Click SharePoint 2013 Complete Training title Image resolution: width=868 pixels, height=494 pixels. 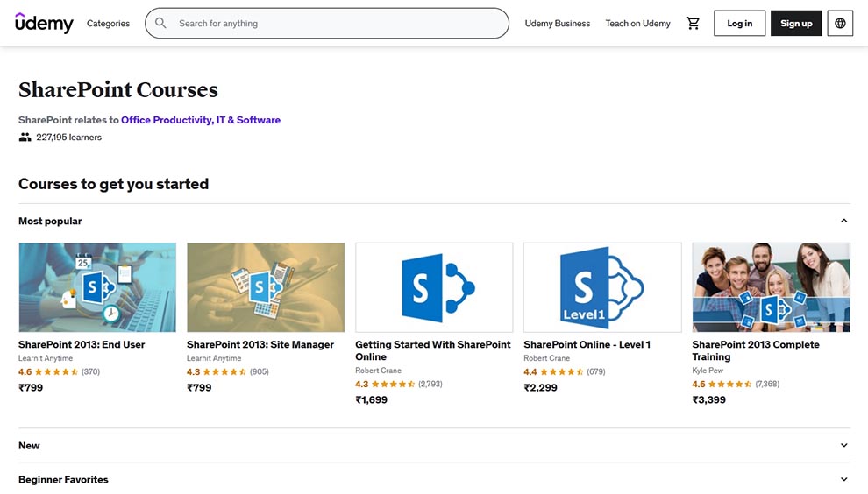click(x=756, y=350)
